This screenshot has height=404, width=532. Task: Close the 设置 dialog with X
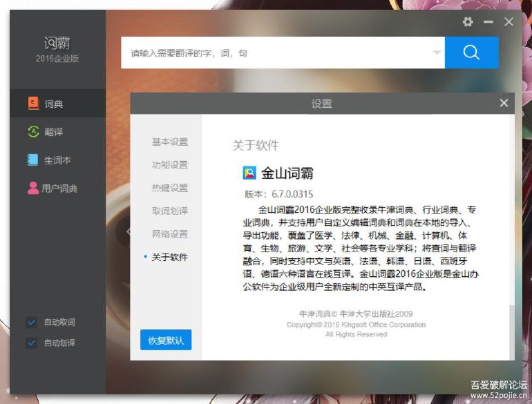click(x=503, y=103)
